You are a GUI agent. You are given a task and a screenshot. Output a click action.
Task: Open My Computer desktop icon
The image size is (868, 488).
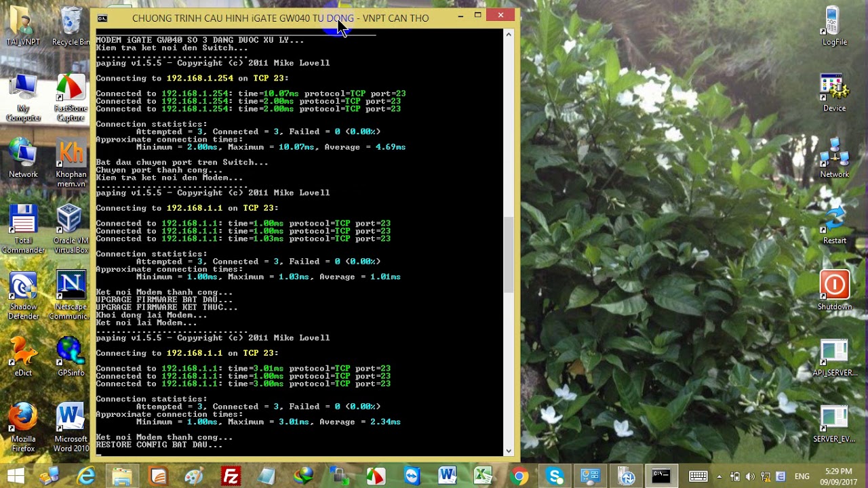[23, 98]
